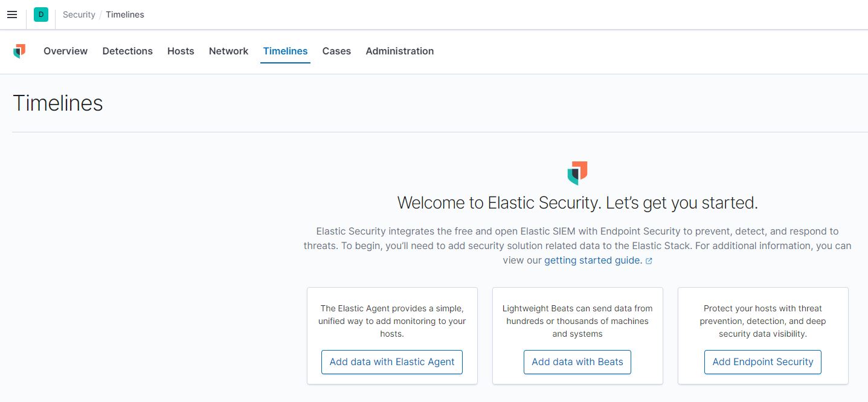This screenshot has width=868, height=402.
Task: Click the Security breadcrumb link
Action: click(x=79, y=14)
